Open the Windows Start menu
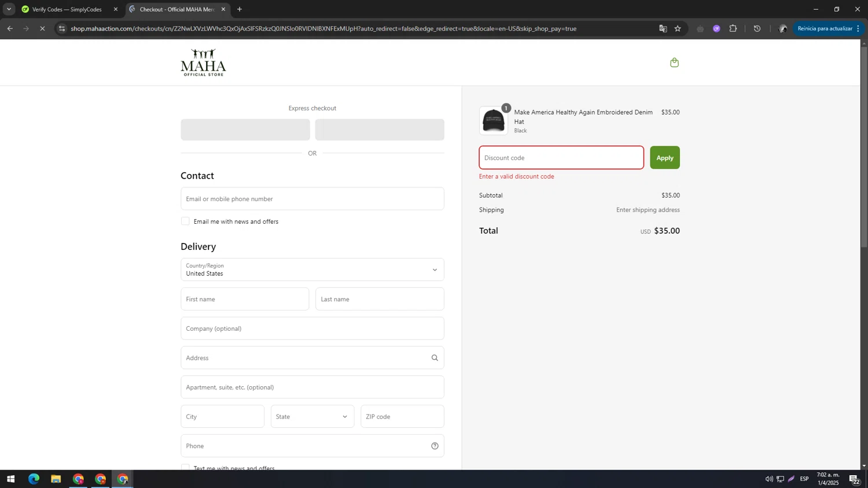This screenshot has width=868, height=488. [10, 479]
